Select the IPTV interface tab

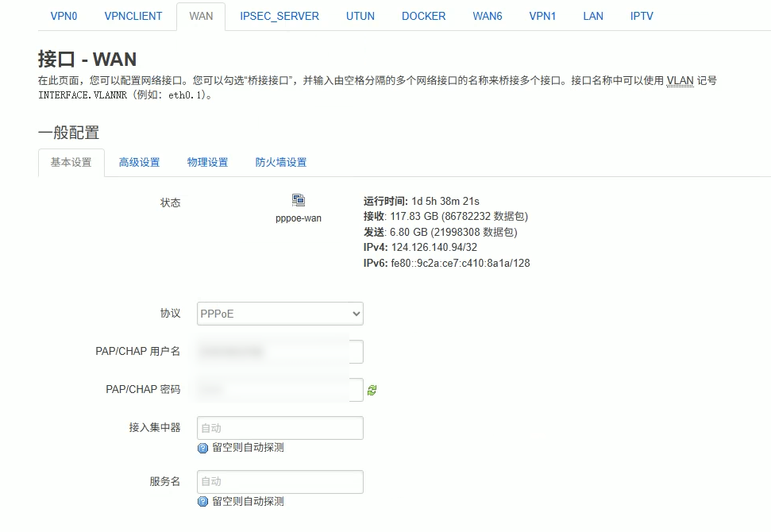[641, 15]
